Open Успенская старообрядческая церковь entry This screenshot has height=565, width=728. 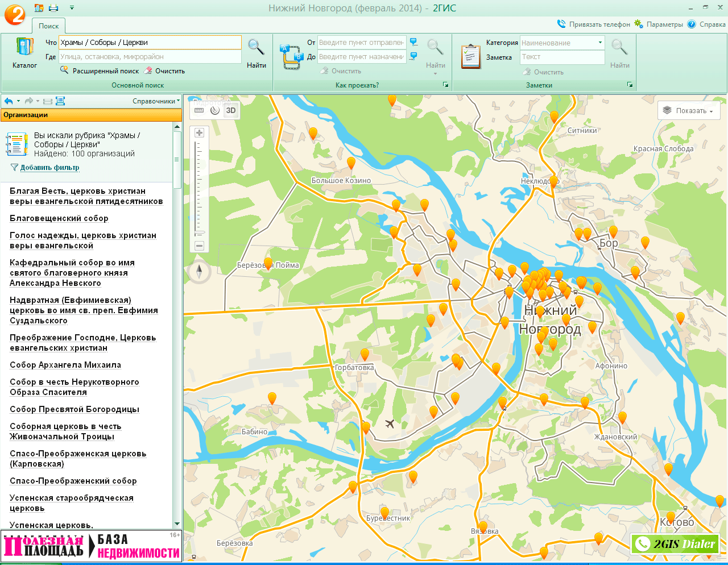coord(72,503)
